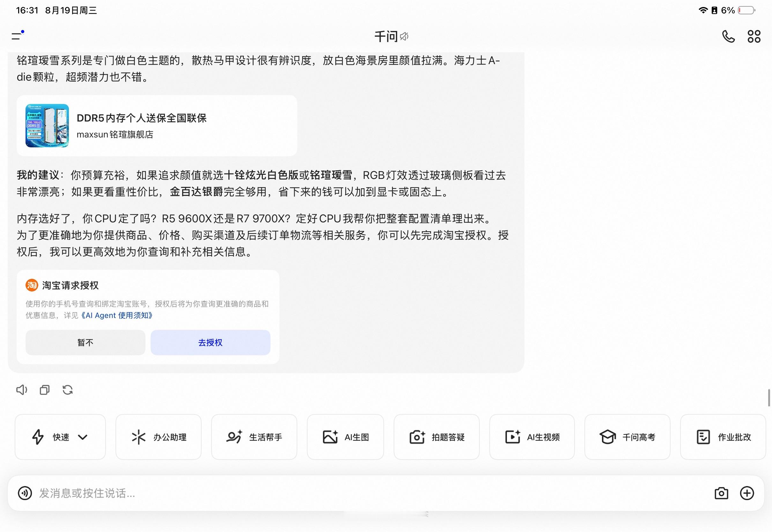Select the 办公助理 shortcut
The image size is (772, 532).
[159, 437]
